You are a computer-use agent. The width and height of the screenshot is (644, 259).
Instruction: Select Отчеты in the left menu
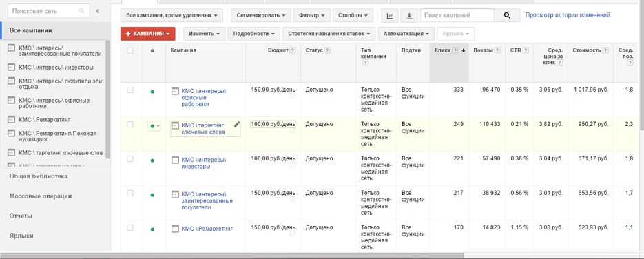(21, 216)
